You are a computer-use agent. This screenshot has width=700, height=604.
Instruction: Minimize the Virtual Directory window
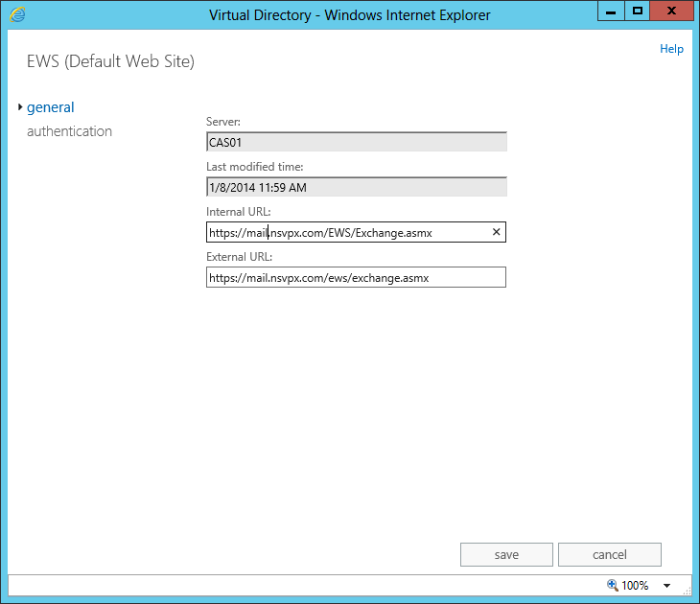[x=610, y=11]
